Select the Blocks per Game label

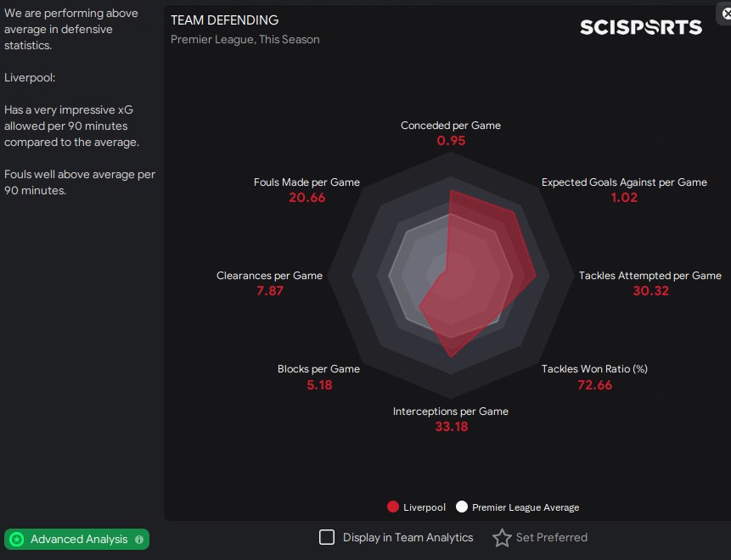click(x=318, y=369)
